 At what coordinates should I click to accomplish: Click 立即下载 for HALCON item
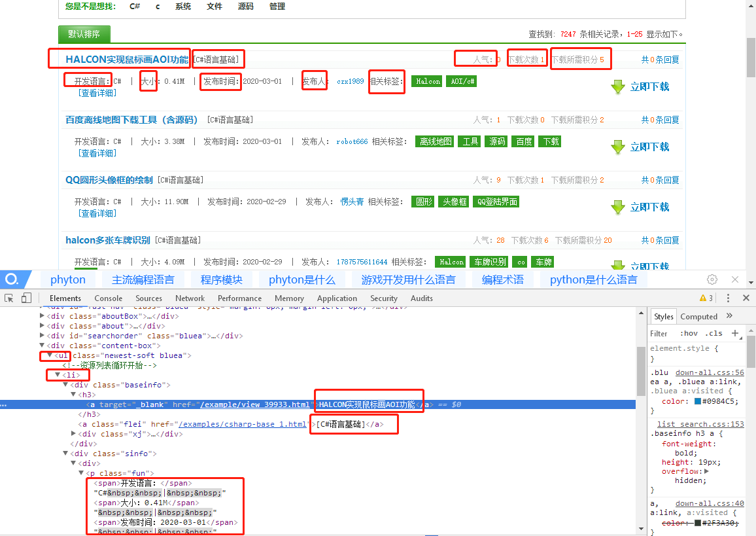click(649, 87)
